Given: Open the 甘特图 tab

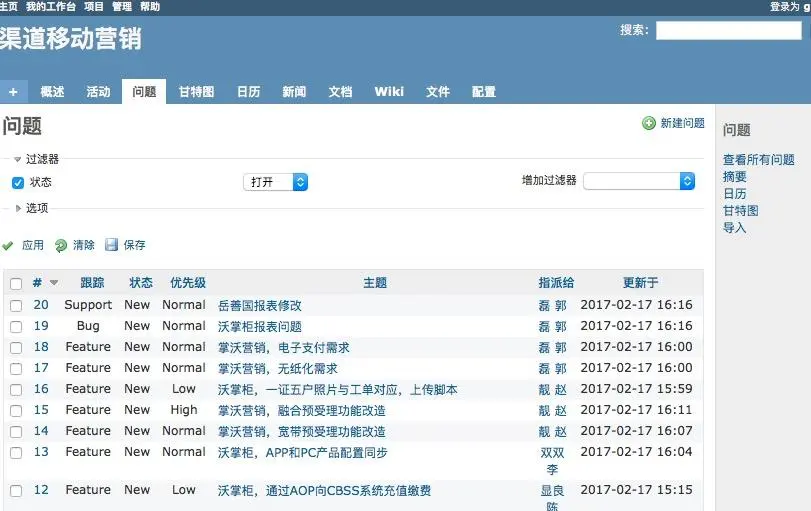Looking at the screenshot, I should (x=197, y=92).
